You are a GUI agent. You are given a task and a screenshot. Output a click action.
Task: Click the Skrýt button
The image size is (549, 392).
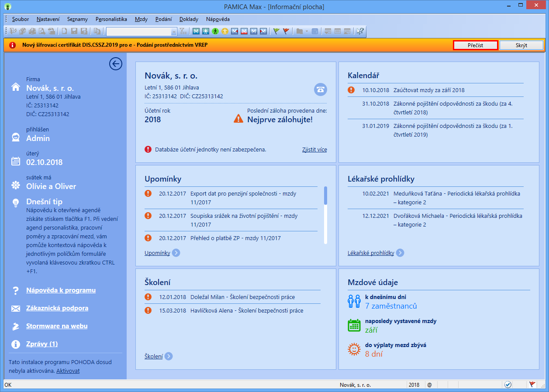point(521,45)
